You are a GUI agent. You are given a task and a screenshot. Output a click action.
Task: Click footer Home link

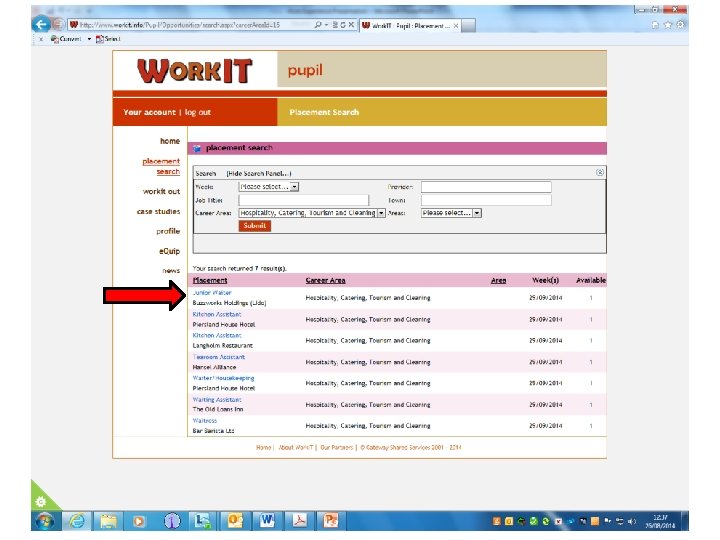pyautogui.click(x=264, y=447)
